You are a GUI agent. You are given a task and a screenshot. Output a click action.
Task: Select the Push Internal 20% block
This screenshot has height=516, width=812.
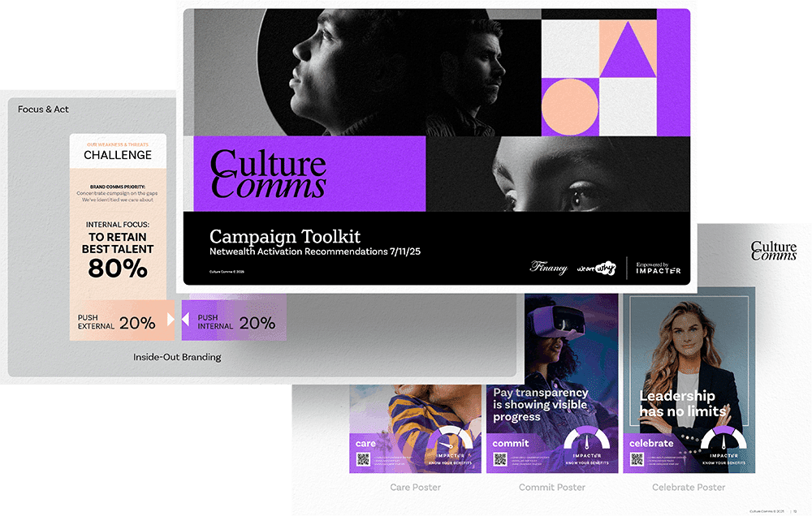click(234, 322)
